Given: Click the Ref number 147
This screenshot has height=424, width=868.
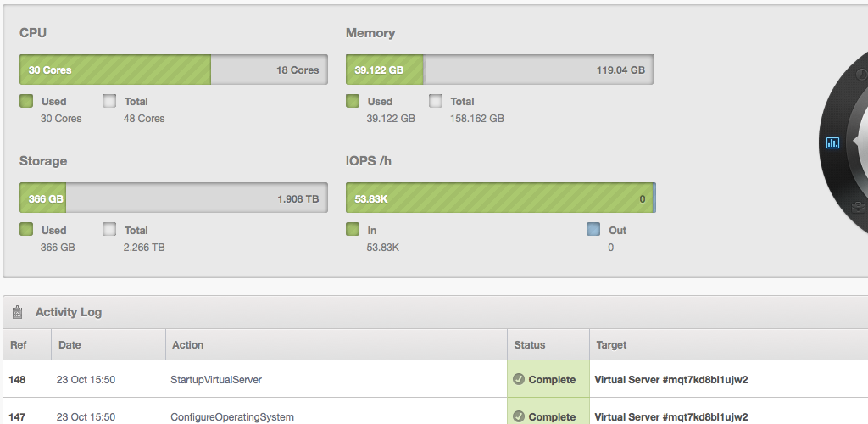Looking at the screenshot, I should coord(17,417).
